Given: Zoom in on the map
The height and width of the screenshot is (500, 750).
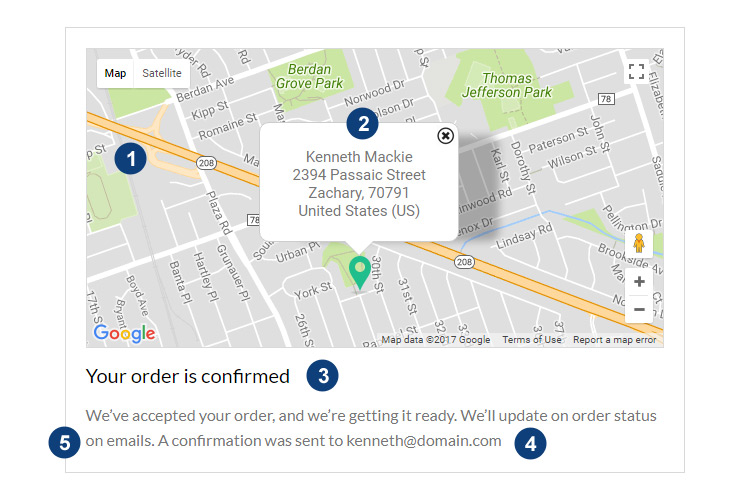Looking at the screenshot, I should [x=639, y=282].
